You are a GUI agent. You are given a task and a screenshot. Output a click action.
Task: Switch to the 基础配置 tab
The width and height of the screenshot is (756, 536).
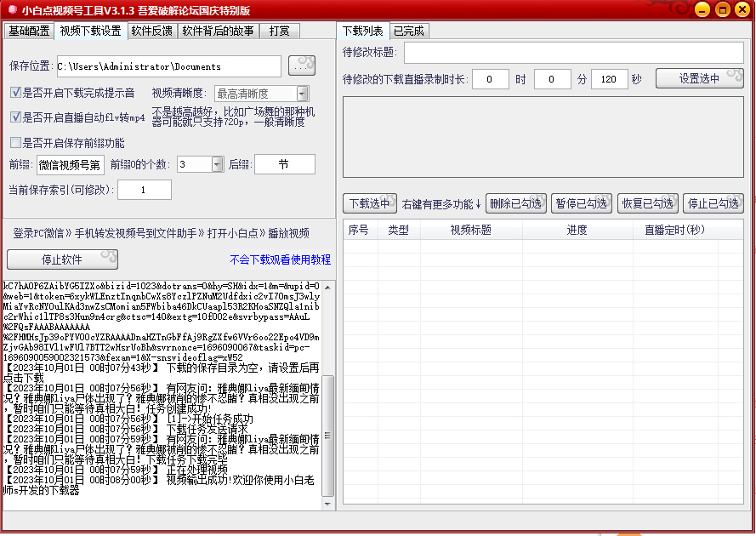coord(29,31)
